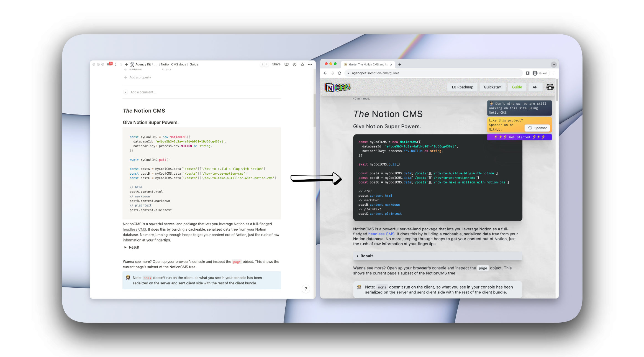This screenshot has width=644, height=357.
Task: Toggle browser side panel icon
Action: coord(528,73)
